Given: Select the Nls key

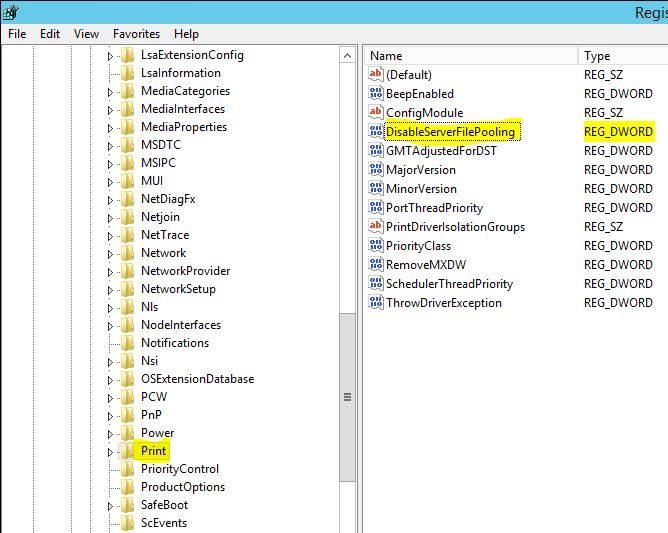Looking at the screenshot, I should pos(150,307).
